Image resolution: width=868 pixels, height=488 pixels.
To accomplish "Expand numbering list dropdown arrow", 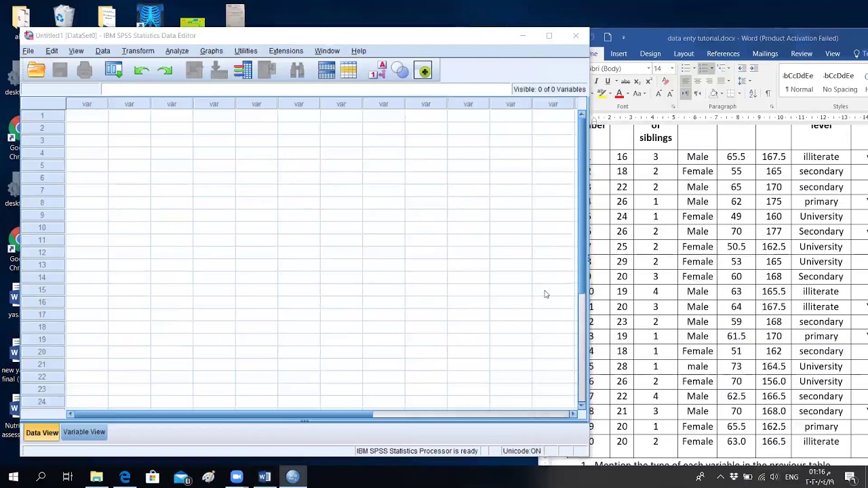I will pyautogui.click(x=712, y=68).
